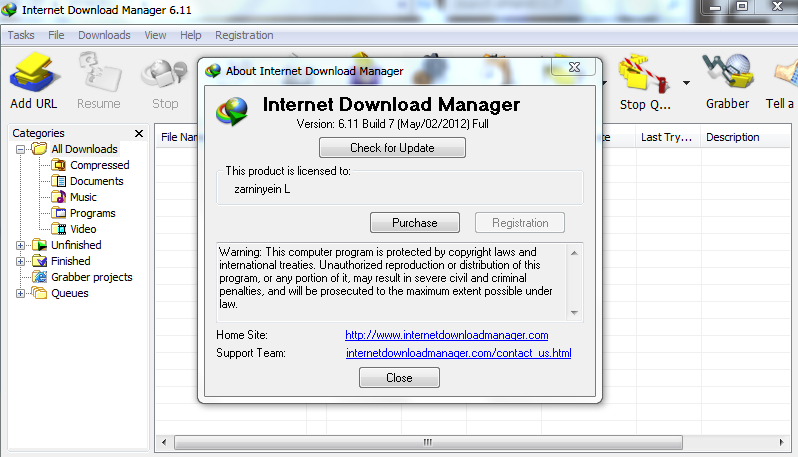The height and width of the screenshot is (457, 798).
Task: Open the Registration menu
Action: 244,35
